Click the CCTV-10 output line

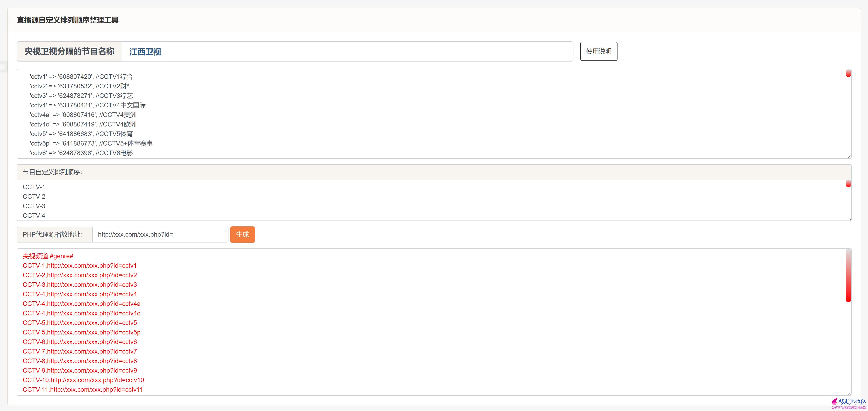[83, 380]
